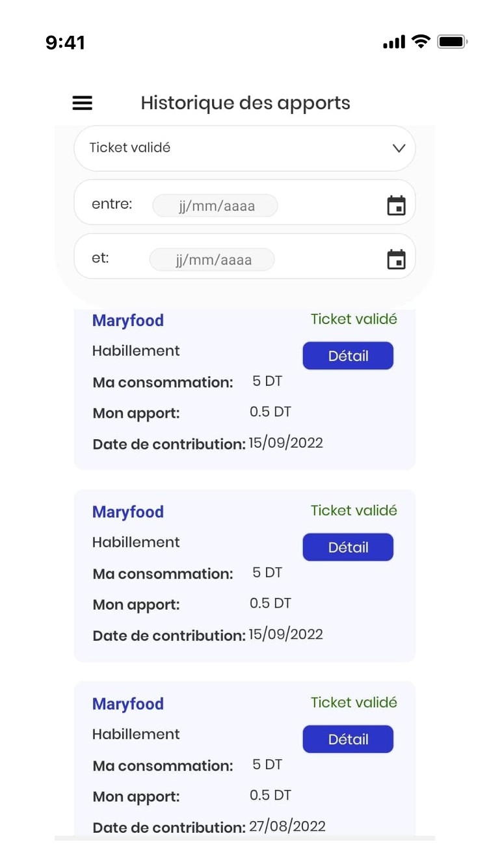The height and width of the screenshot is (868, 489).
Task: Tap 'Historique des apports' page title
Action: click(245, 103)
